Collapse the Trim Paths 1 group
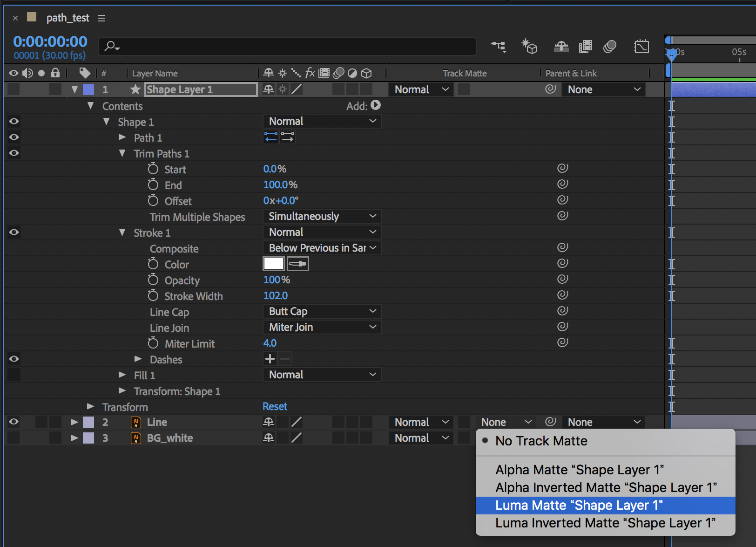 coord(122,153)
